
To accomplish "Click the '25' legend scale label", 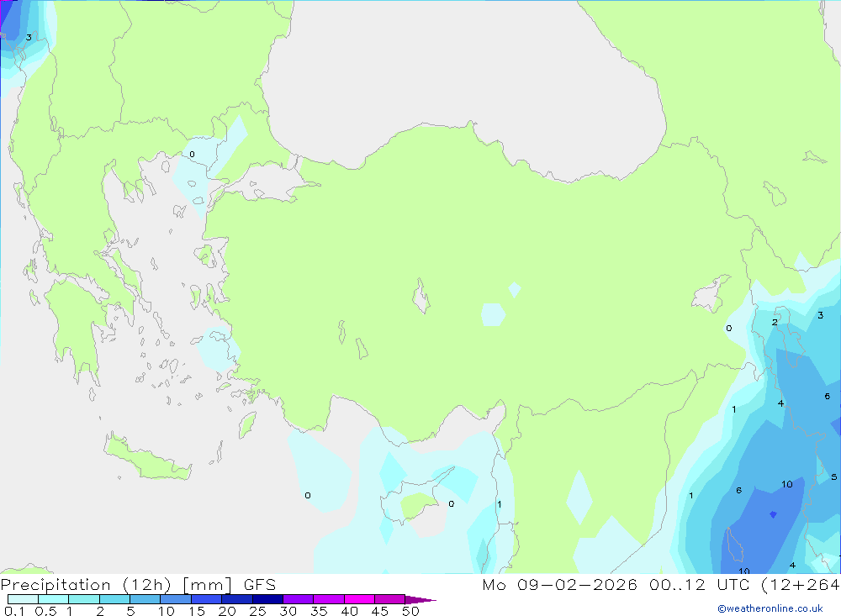I will (x=257, y=611).
